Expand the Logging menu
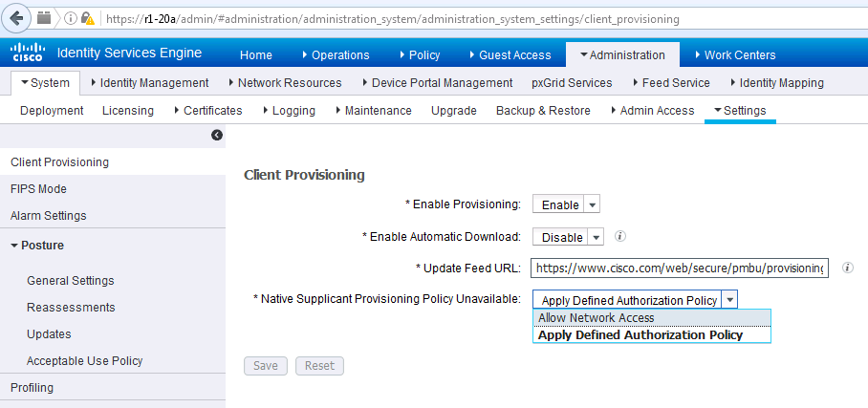 289,111
